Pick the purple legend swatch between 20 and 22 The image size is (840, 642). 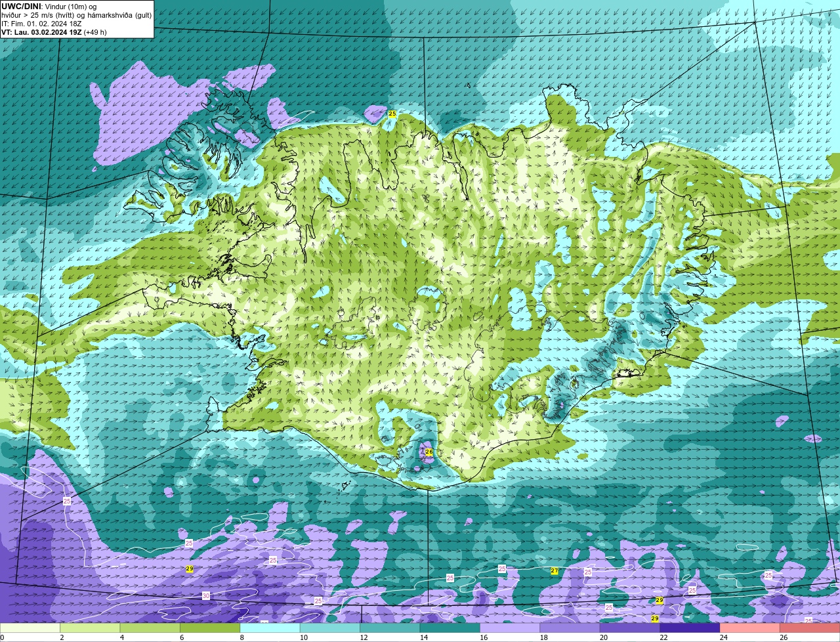click(x=630, y=628)
